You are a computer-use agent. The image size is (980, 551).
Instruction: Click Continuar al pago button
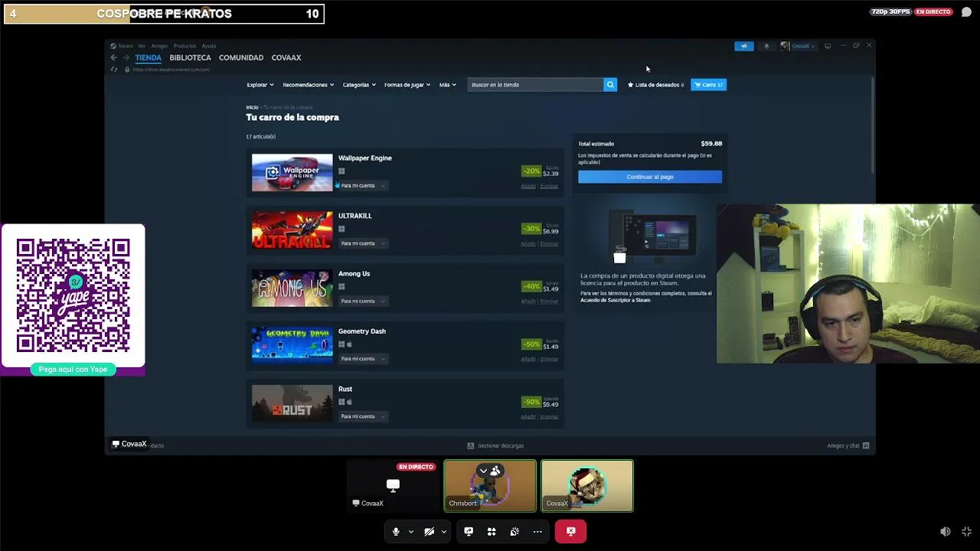(650, 177)
